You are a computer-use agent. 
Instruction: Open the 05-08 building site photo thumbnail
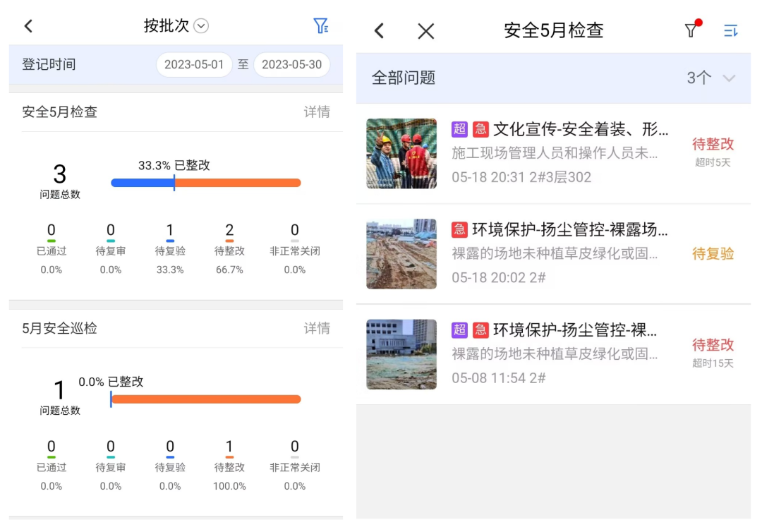click(x=401, y=354)
